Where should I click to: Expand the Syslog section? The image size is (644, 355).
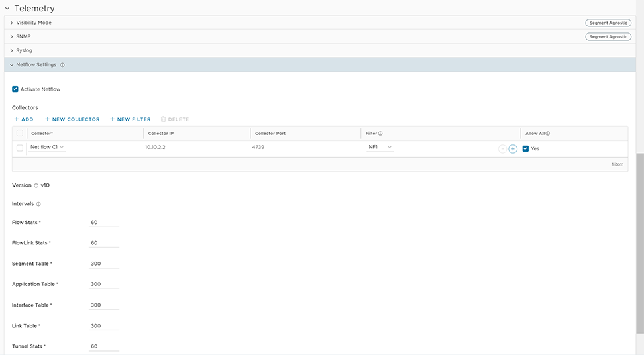[24, 50]
